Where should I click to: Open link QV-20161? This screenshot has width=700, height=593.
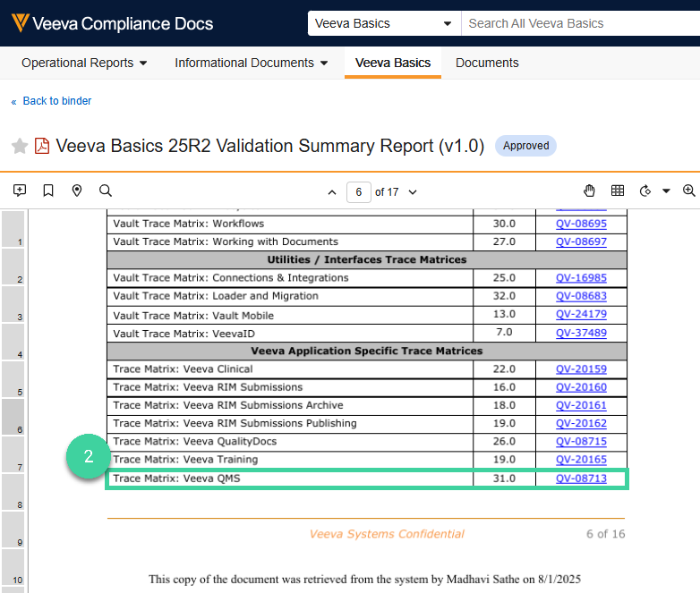581,405
